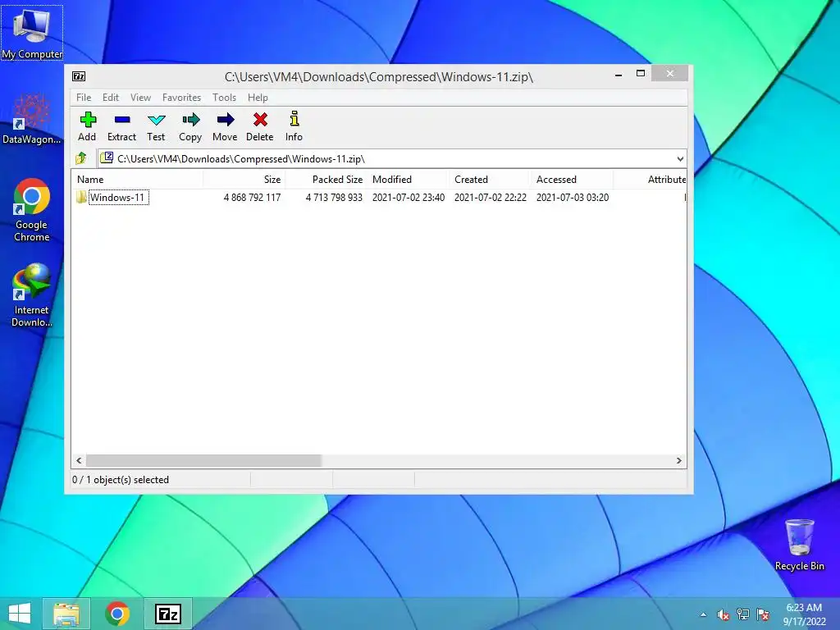This screenshot has height=630, width=840.
Task: Sort by the Modified column header
Action: [x=408, y=180]
